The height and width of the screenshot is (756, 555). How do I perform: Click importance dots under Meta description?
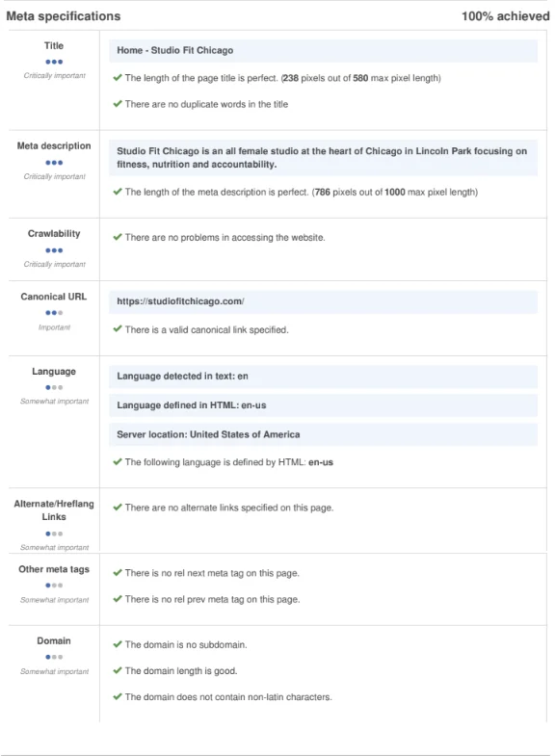click(54, 163)
